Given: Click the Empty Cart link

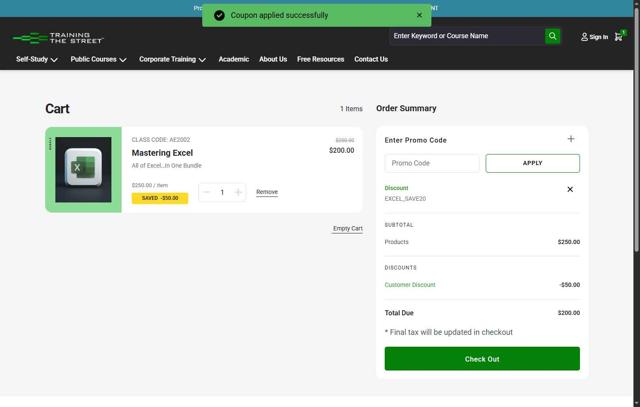Looking at the screenshot, I should pos(347,229).
